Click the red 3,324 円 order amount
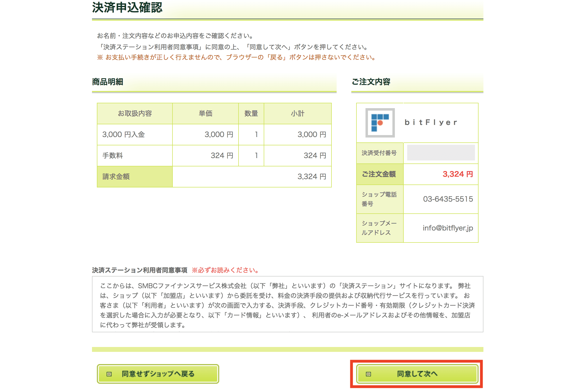 pyautogui.click(x=457, y=174)
